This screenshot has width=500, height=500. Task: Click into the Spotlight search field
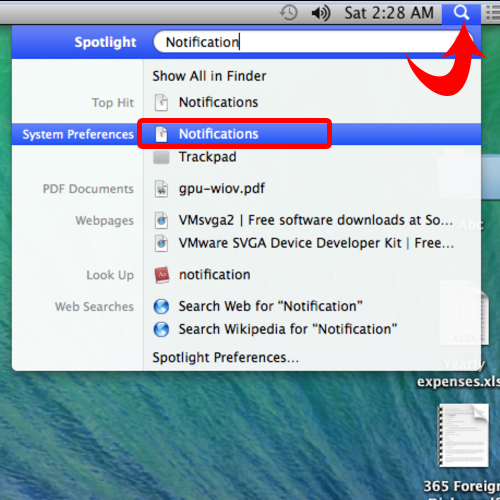(313, 42)
